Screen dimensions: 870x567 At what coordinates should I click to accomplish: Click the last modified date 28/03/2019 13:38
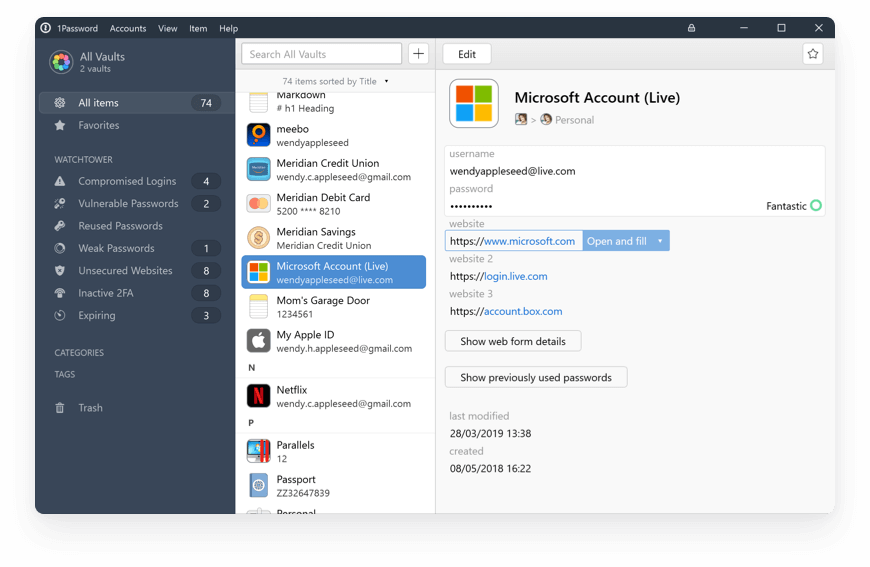[x=490, y=433]
